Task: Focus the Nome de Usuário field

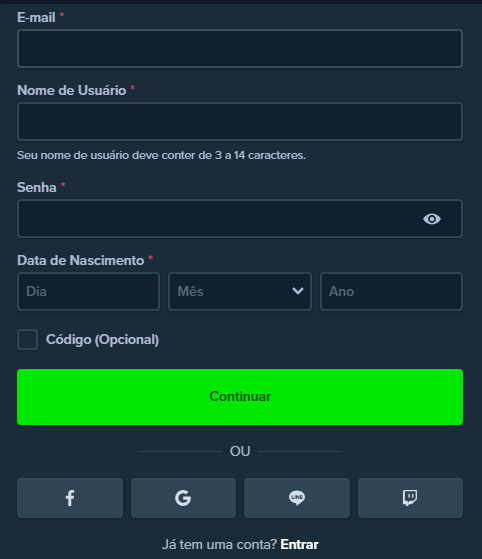Action: [240, 122]
